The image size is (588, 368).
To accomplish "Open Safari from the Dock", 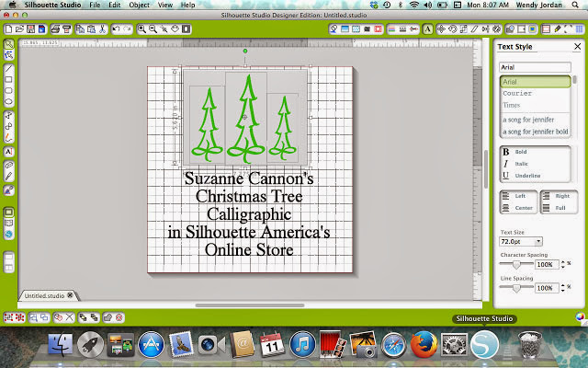I will click(x=394, y=345).
